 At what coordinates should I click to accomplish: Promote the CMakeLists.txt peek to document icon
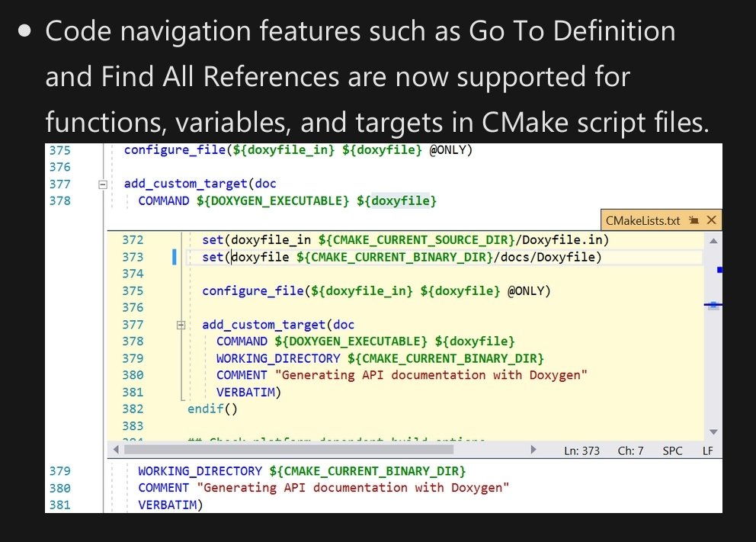tap(694, 220)
